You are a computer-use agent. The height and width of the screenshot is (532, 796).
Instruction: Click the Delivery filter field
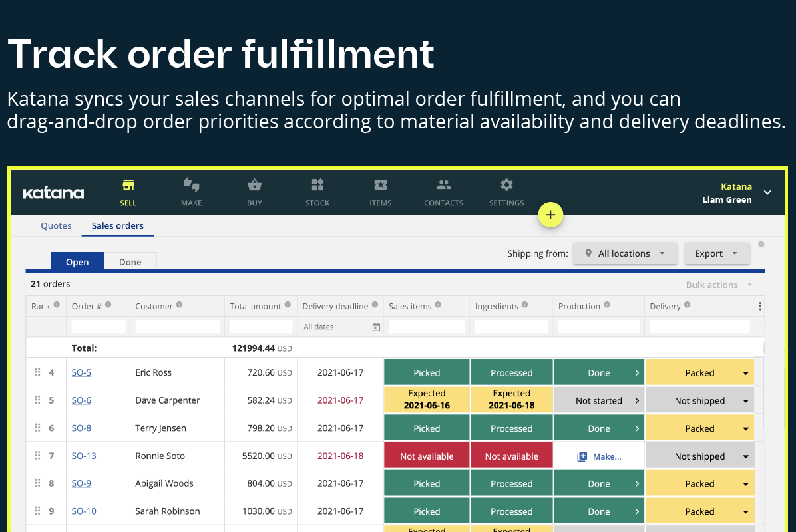pyautogui.click(x=699, y=327)
